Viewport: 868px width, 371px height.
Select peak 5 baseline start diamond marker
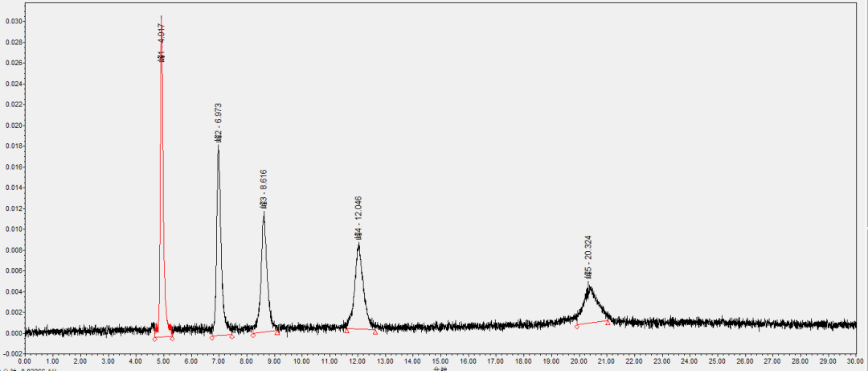click(577, 327)
